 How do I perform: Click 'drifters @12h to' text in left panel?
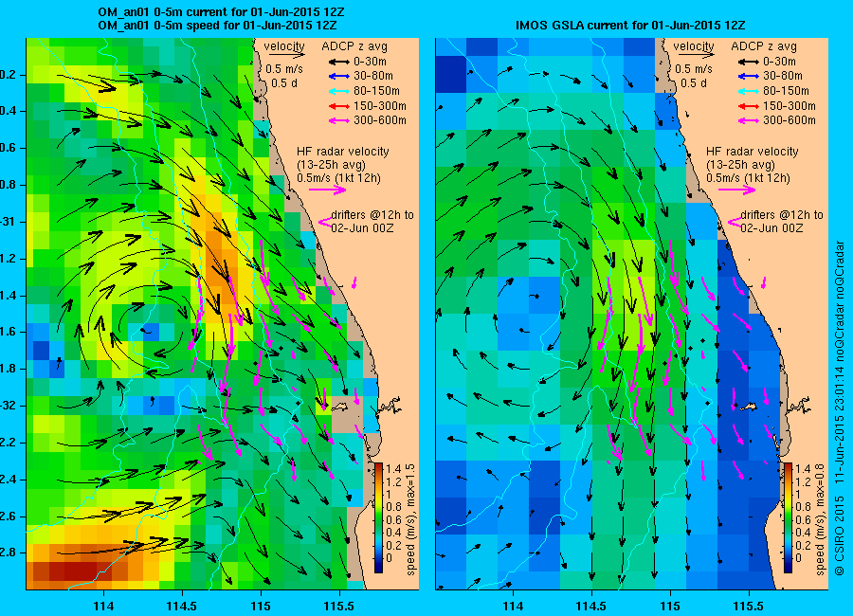(x=372, y=215)
